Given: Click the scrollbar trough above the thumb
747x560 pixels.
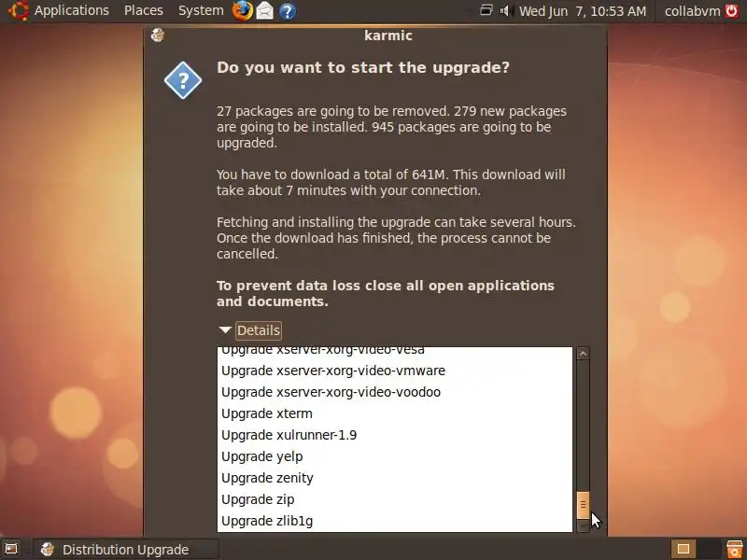Looking at the screenshot, I should [x=583, y=426].
